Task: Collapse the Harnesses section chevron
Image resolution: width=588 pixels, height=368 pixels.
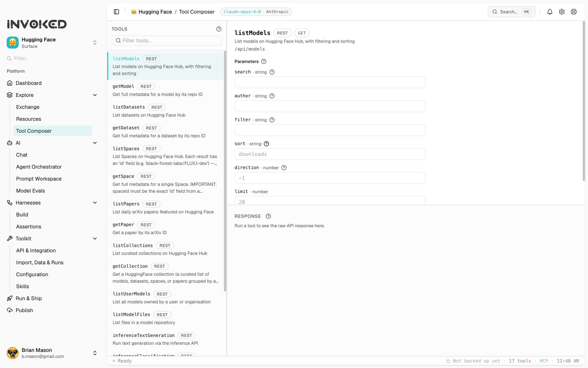Action: (x=95, y=202)
